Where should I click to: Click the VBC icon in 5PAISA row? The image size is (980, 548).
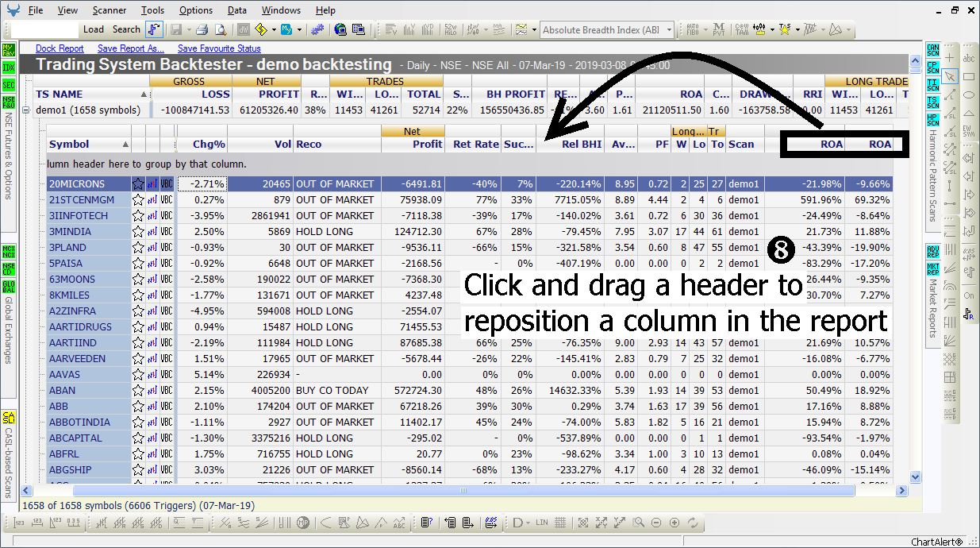coord(167,263)
